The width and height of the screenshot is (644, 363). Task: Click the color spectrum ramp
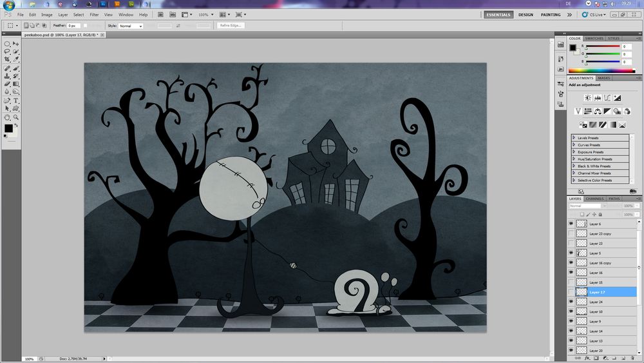601,71
